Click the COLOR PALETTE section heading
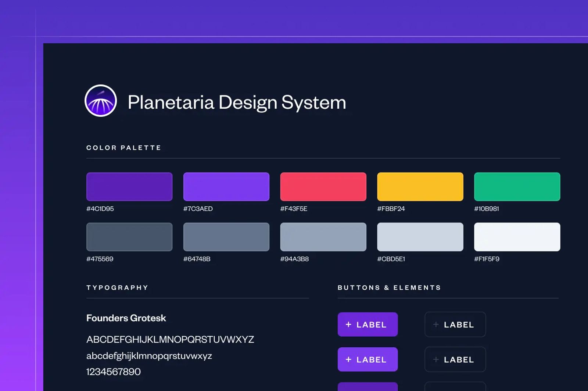The width and height of the screenshot is (588, 391). 123,148
